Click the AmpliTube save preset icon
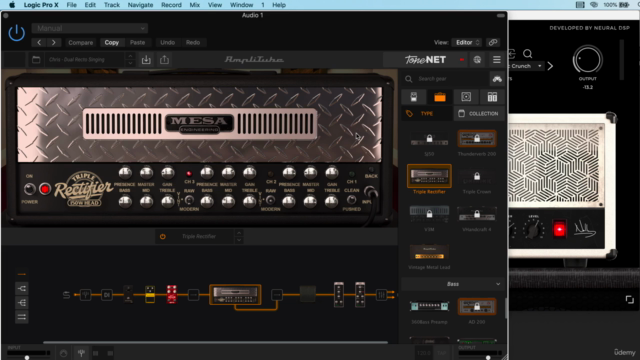 (146, 60)
